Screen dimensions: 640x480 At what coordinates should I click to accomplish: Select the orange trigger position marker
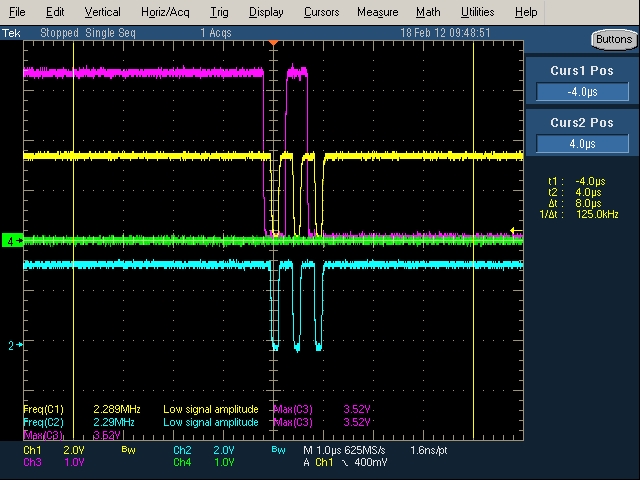click(273, 44)
